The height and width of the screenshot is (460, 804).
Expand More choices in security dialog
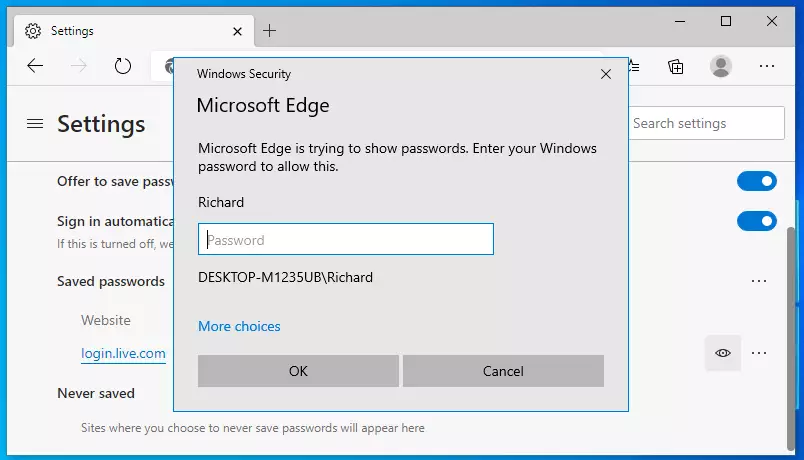pyautogui.click(x=239, y=326)
